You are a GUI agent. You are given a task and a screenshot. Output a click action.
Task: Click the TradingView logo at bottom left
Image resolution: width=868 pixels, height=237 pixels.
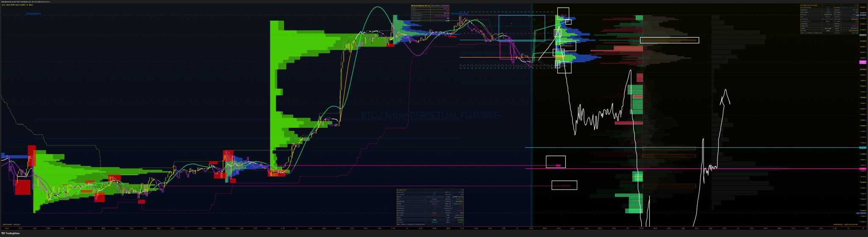[11, 233]
